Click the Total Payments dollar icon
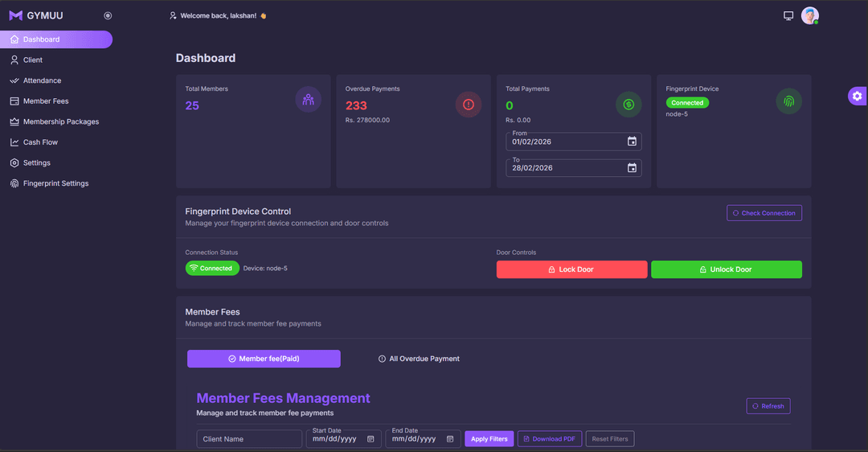Image resolution: width=868 pixels, height=452 pixels. coord(628,105)
